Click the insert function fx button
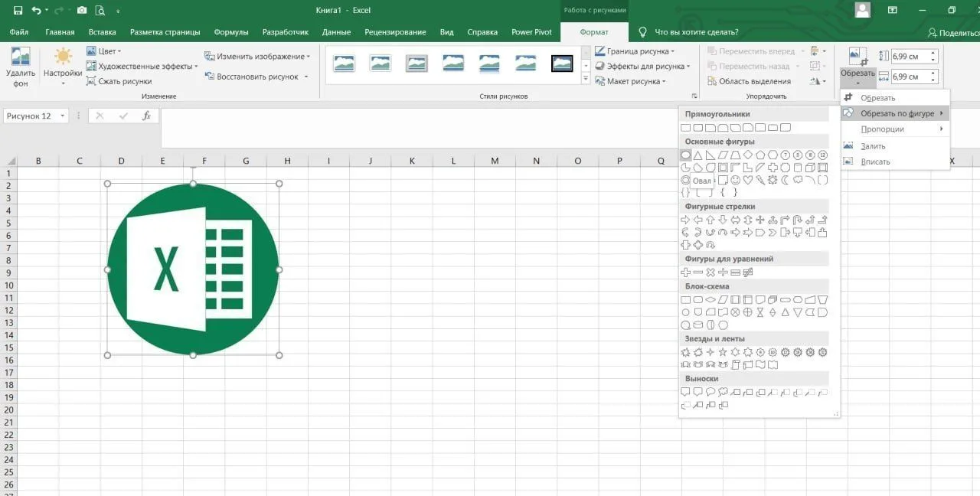 pyautogui.click(x=146, y=116)
